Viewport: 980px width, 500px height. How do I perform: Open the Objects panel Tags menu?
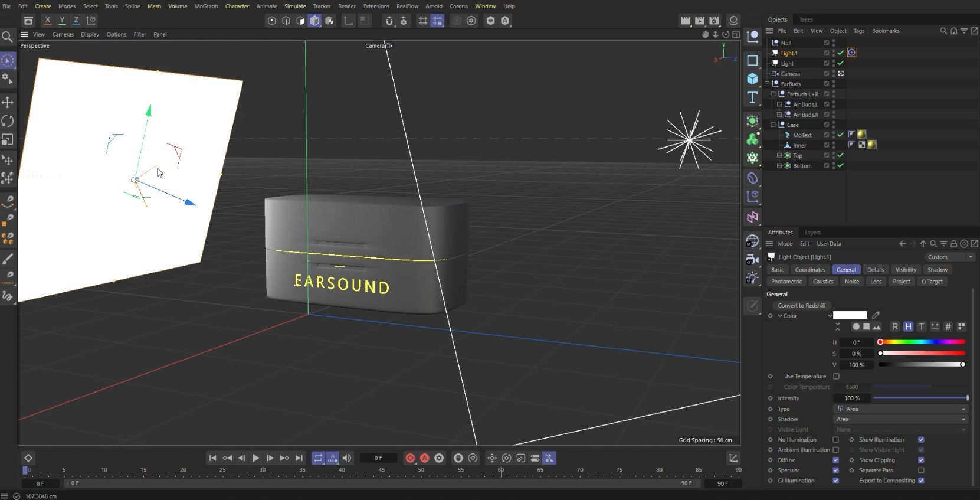tap(858, 31)
